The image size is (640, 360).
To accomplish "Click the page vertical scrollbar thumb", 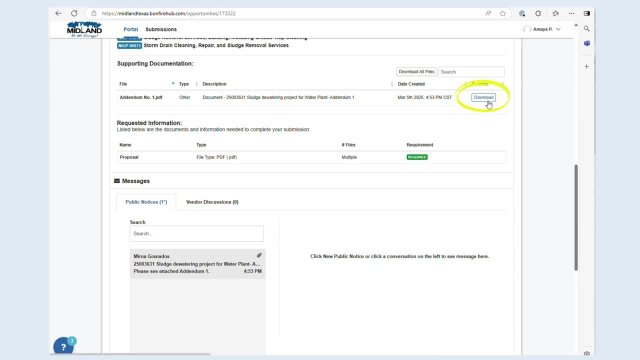I will tap(576, 217).
